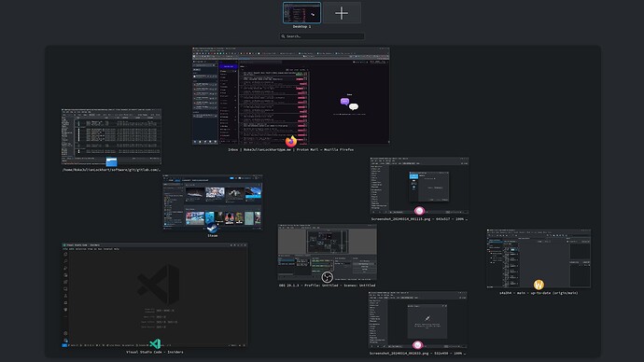Click the yellow W icon on git window

point(539,285)
